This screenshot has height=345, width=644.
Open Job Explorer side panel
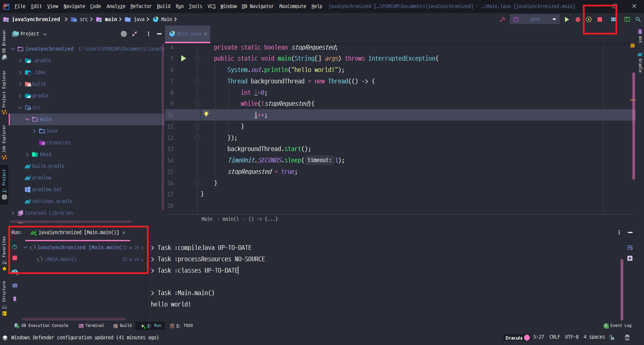[4, 142]
